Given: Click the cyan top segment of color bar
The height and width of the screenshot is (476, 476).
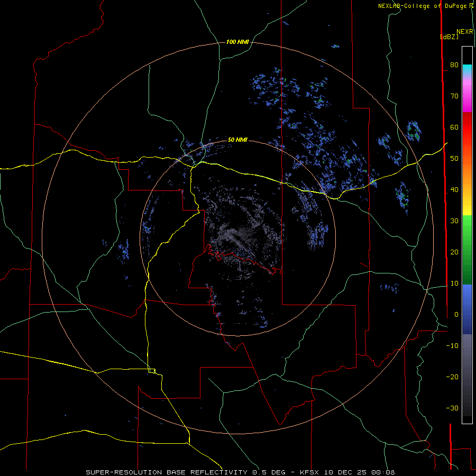Looking at the screenshot, I should point(467,70).
